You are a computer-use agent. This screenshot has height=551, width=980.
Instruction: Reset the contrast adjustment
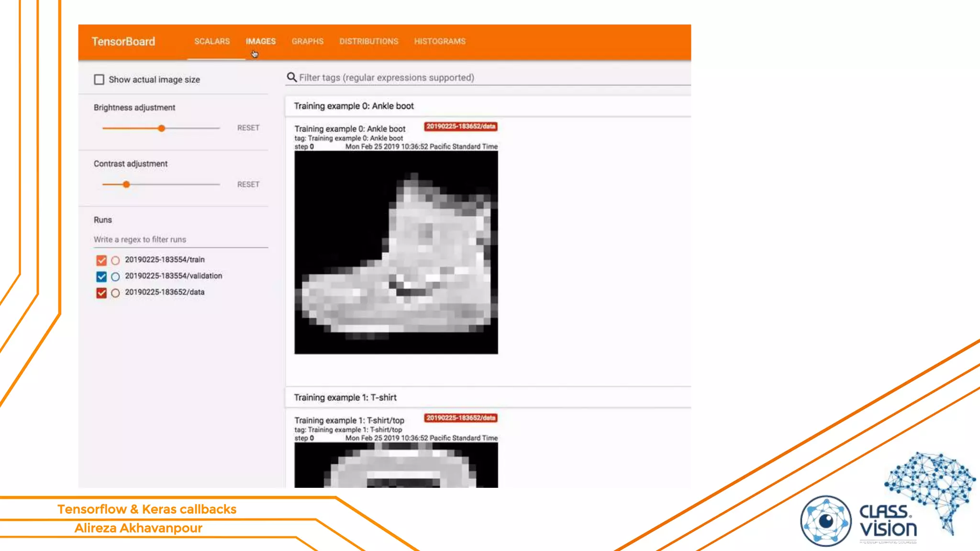pos(248,184)
